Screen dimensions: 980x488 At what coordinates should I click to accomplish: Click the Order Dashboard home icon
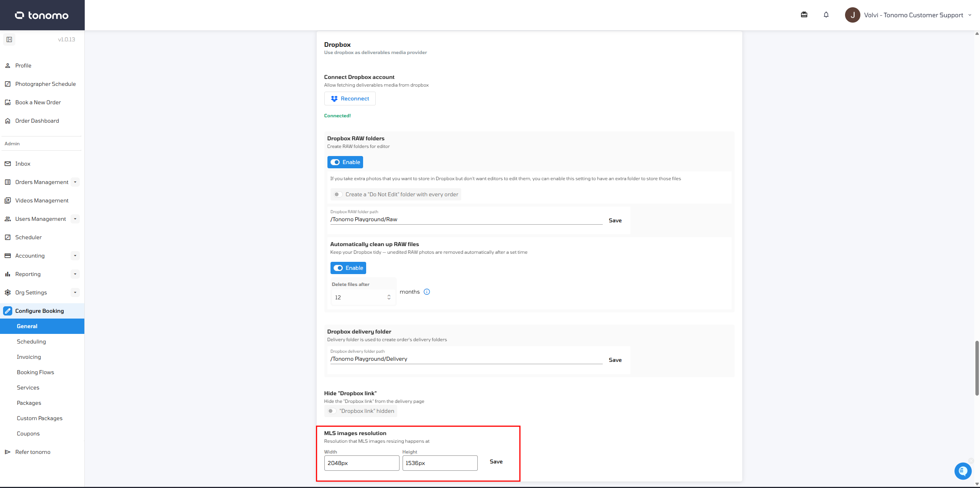pos(8,121)
